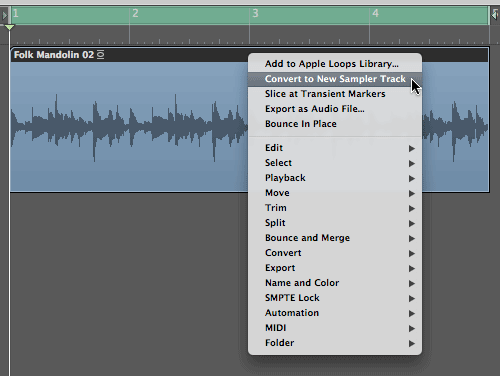Click bar 3 in the ruler
Image resolution: width=500 pixels, height=376 pixels.
255,14
